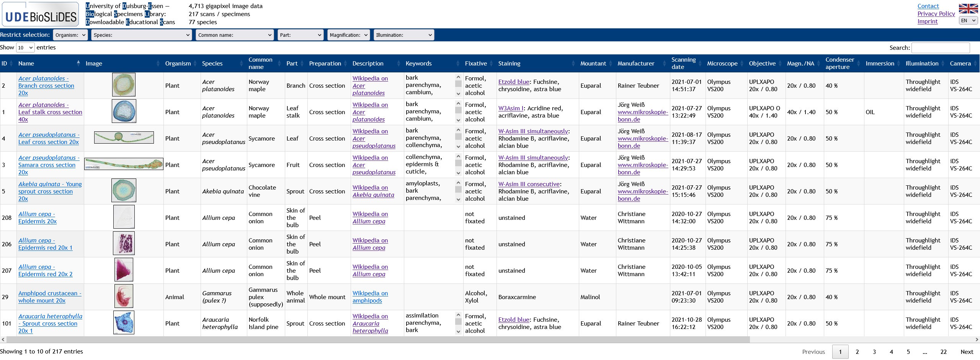The width and height of the screenshot is (980, 360).
Task: Open the Acer platanoides branch thumbnail
Action: [124, 85]
